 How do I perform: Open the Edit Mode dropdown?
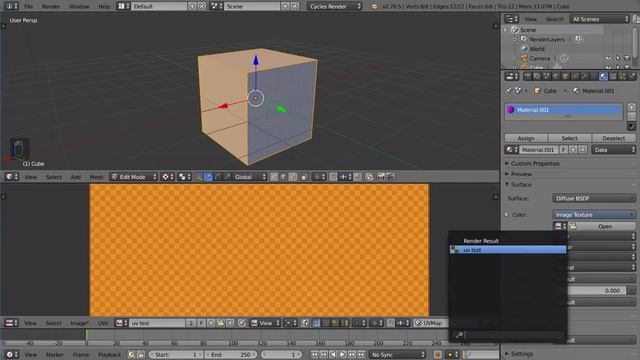133,177
